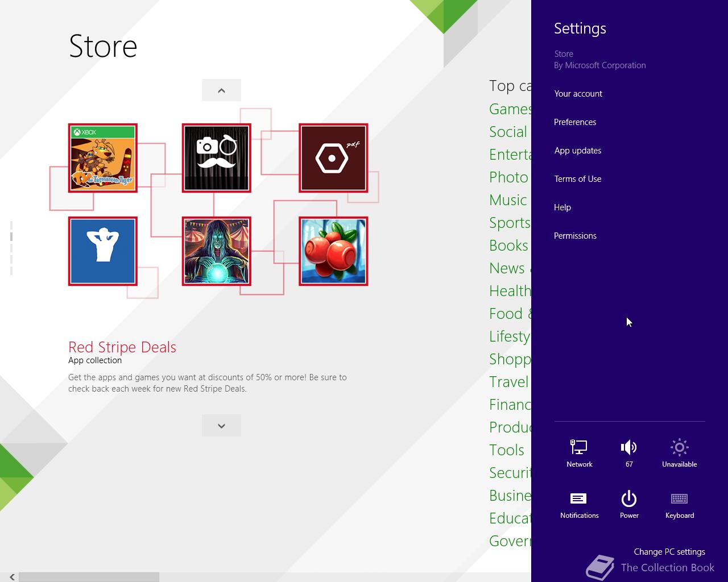728x582 pixels.
Task: Adjust the volume icon showing 67
Action: point(629,453)
